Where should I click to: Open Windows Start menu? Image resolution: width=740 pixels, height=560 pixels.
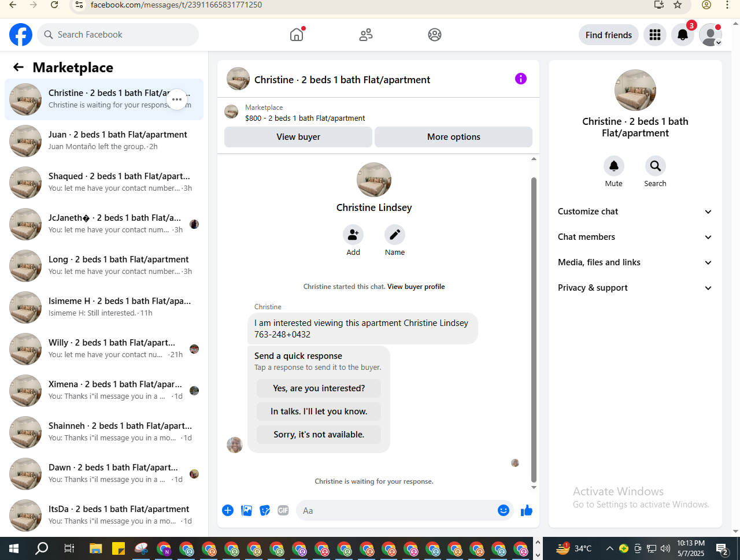point(14,548)
